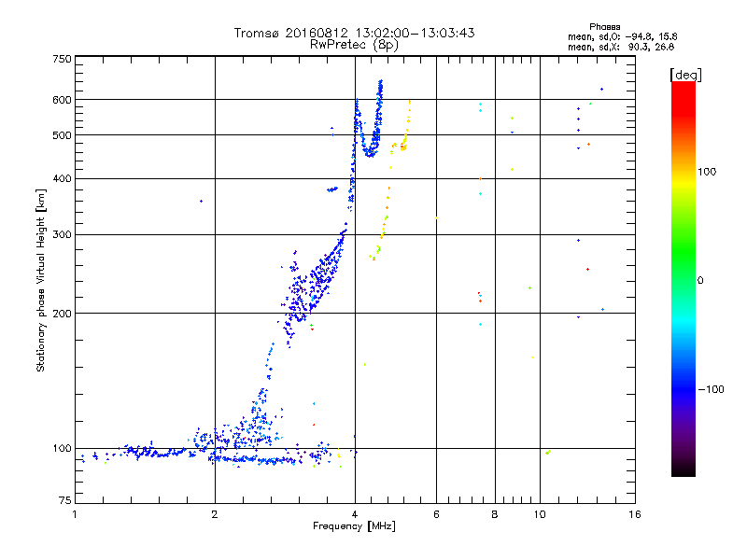Click the x-axis tick label '1'

click(x=75, y=514)
